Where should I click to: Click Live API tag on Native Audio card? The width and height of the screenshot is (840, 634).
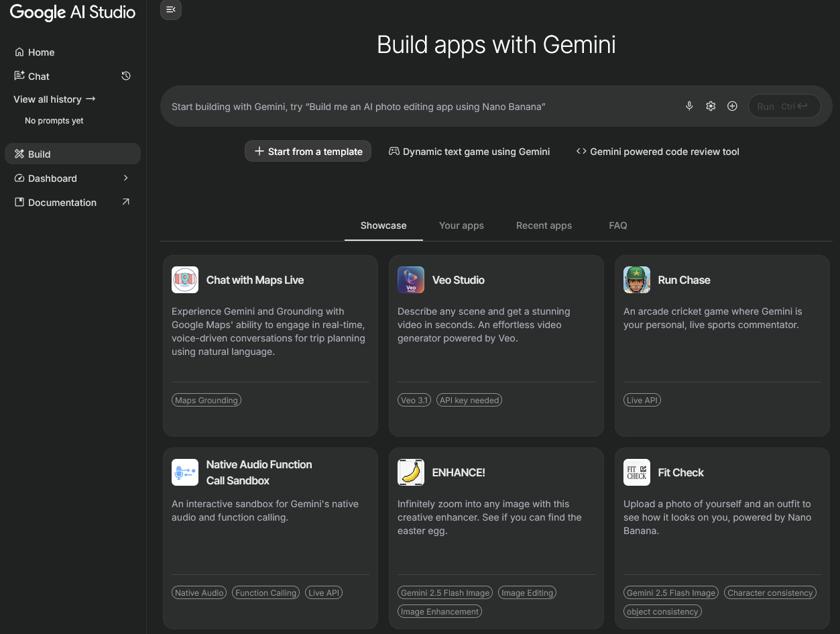[324, 593]
